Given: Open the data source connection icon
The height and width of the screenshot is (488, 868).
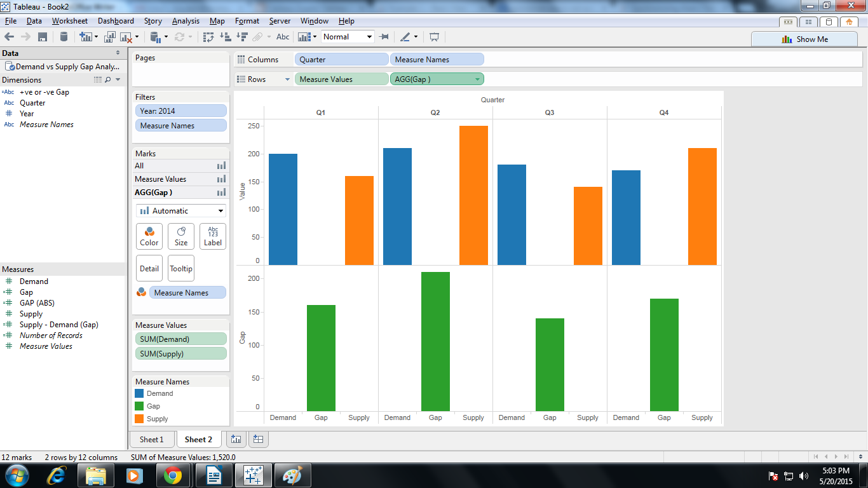Looking at the screenshot, I should [64, 36].
